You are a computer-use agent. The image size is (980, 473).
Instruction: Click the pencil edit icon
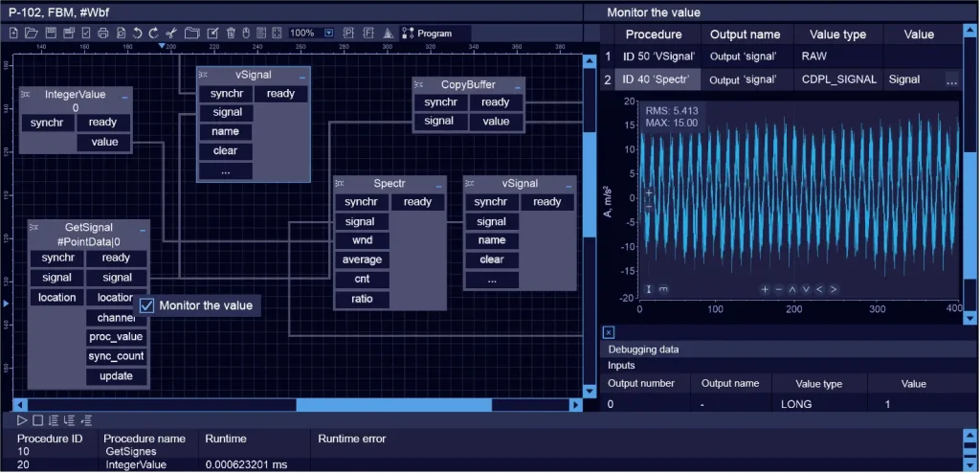(x=212, y=34)
